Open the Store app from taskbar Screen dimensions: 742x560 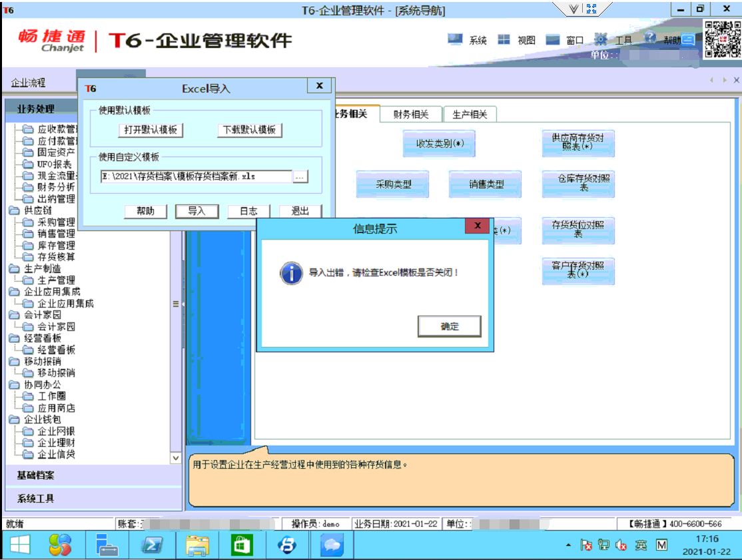[242, 545]
